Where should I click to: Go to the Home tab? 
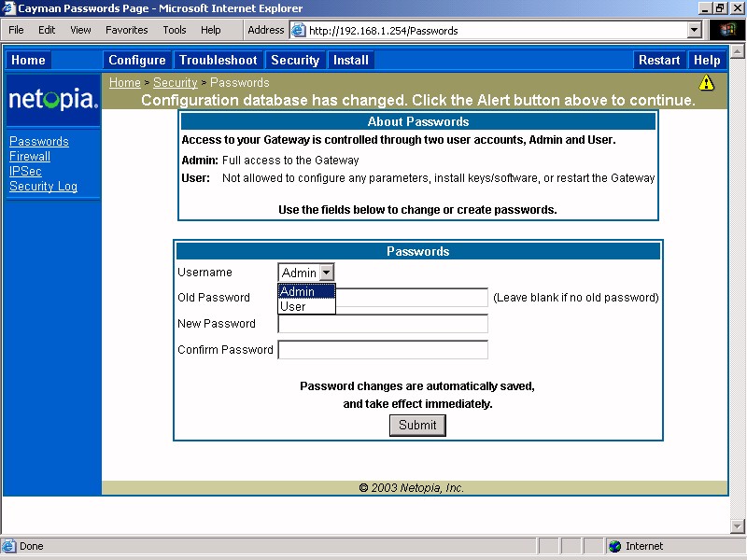[28, 60]
